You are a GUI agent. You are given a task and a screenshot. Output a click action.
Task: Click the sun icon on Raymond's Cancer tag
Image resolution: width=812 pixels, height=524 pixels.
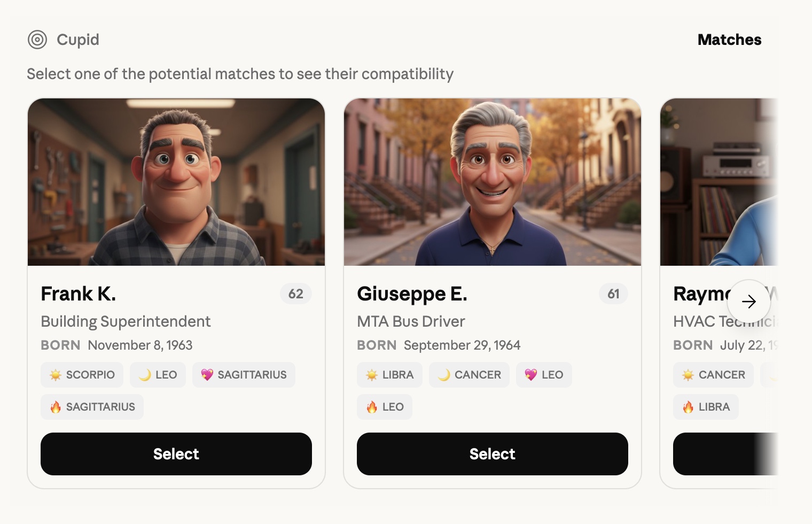[x=688, y=375]
